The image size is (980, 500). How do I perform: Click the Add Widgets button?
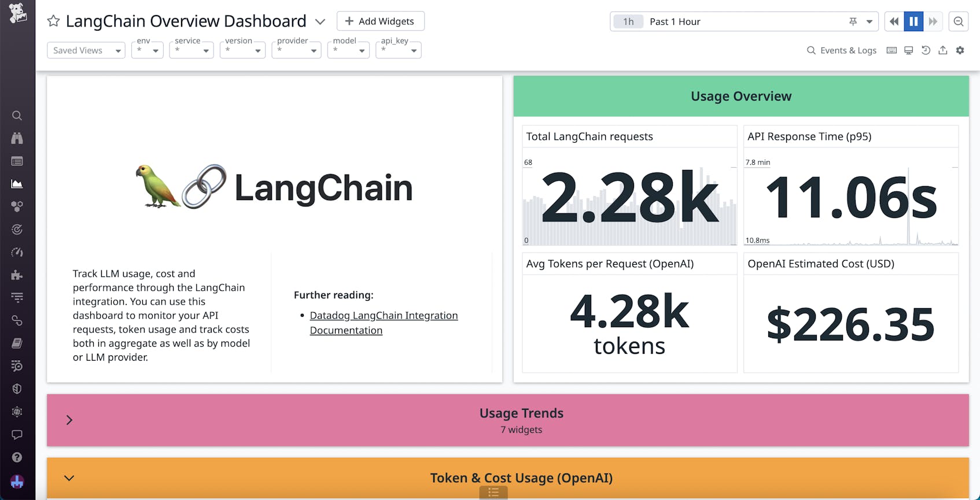[381, 21]
